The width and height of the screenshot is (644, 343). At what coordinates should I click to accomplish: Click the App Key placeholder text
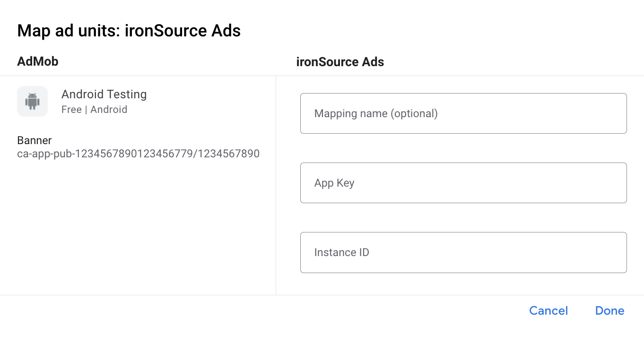pyautogui.click(x=334, y=183)
